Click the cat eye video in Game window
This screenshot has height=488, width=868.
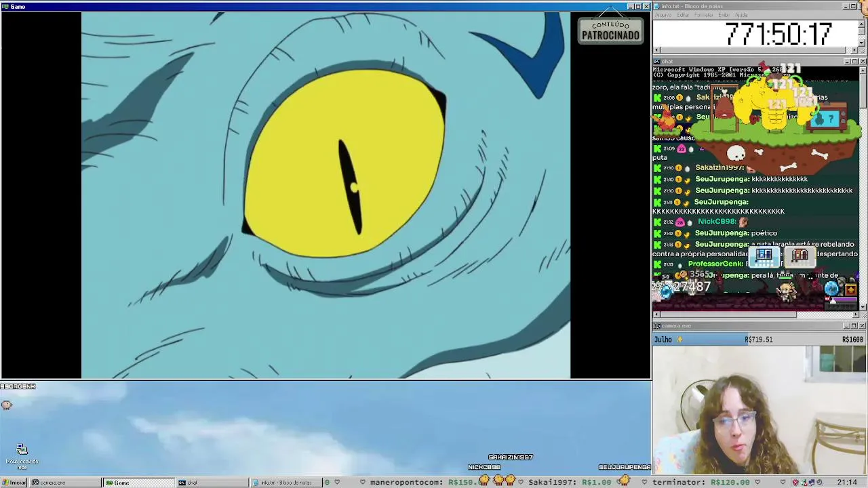(325, 195)
